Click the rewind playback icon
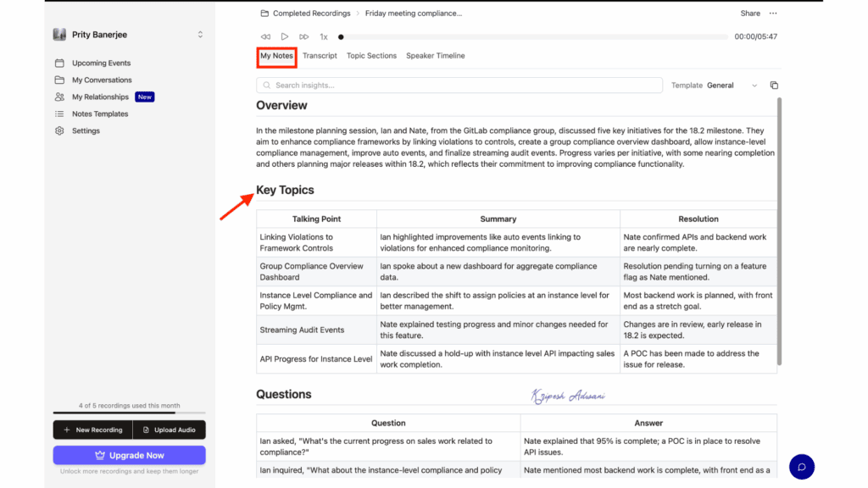The height and width of the screenshot is (488, 868). [265, 37]
